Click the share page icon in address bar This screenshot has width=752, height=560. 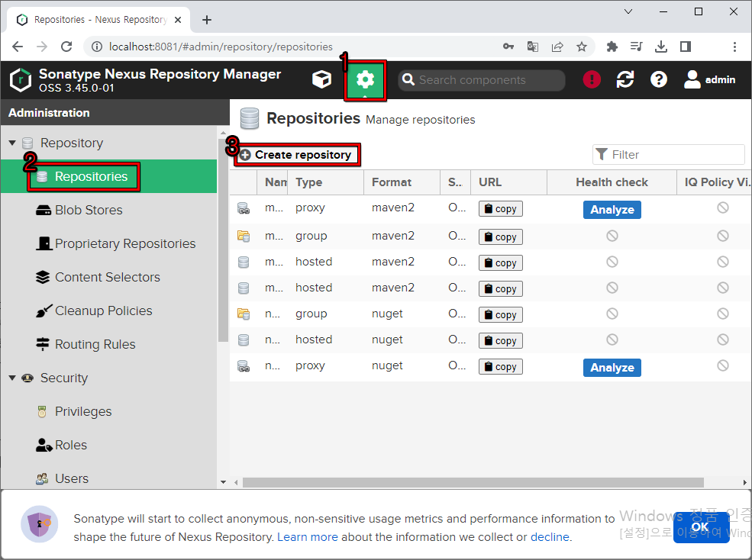click(557, 47)
